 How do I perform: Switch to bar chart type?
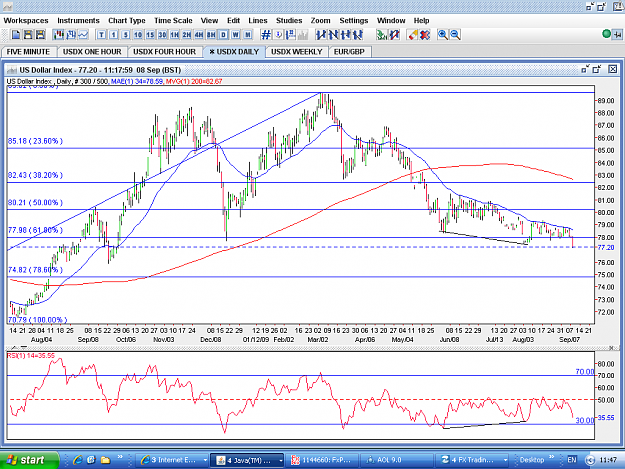tap(71, 35)
